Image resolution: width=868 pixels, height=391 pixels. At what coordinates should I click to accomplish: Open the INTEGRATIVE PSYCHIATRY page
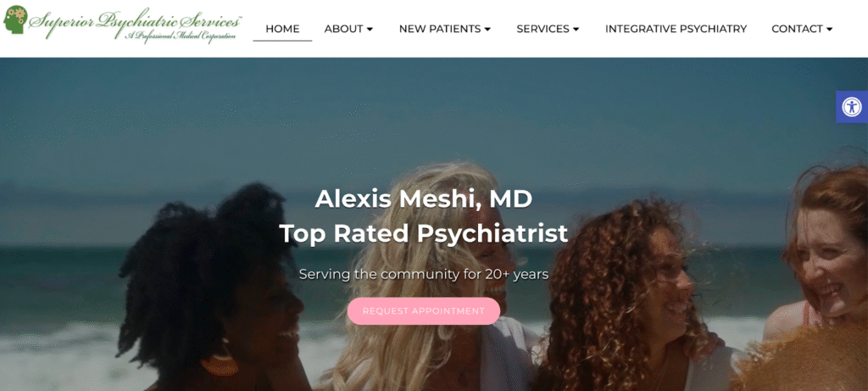tap(676, 29)
